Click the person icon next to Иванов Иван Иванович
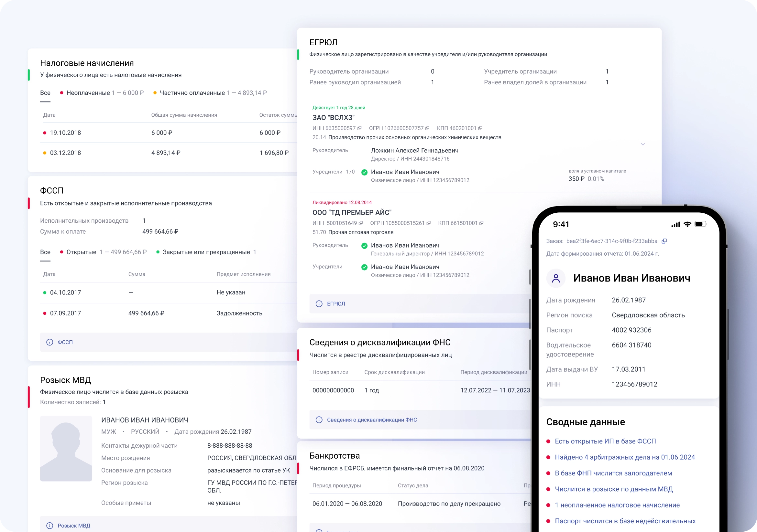Image resolution: width=757 pixels, height=532 pixels. pos(556,278)
